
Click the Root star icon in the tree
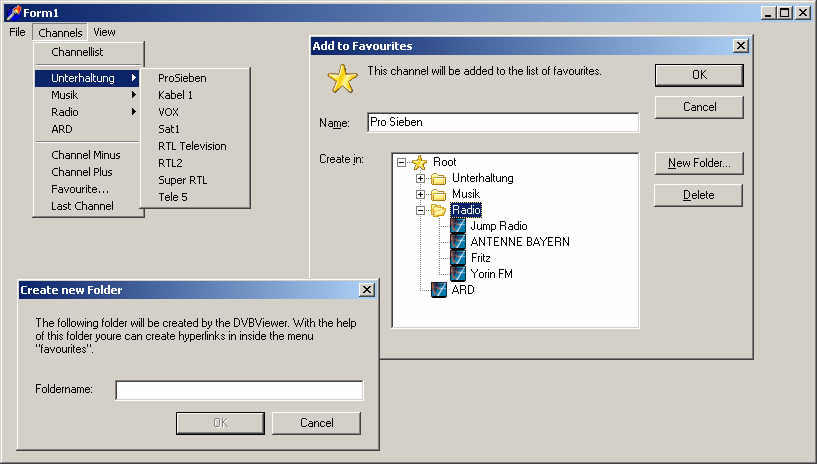(x=419, y=162)
